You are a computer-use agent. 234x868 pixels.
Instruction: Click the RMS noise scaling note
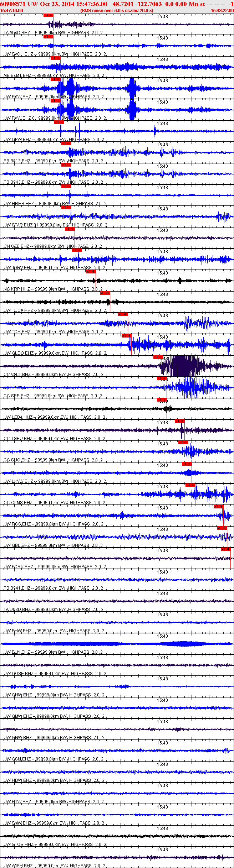(117, 10)
